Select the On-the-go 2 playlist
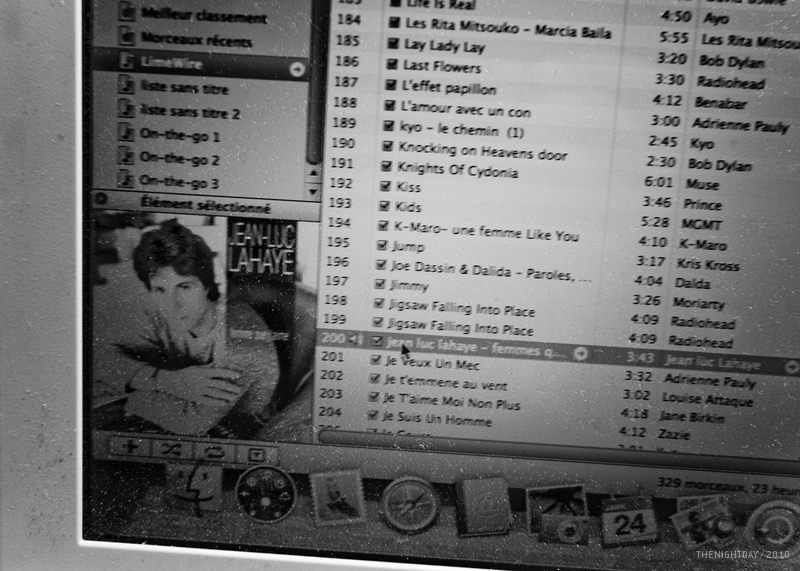 click(179, 159)
